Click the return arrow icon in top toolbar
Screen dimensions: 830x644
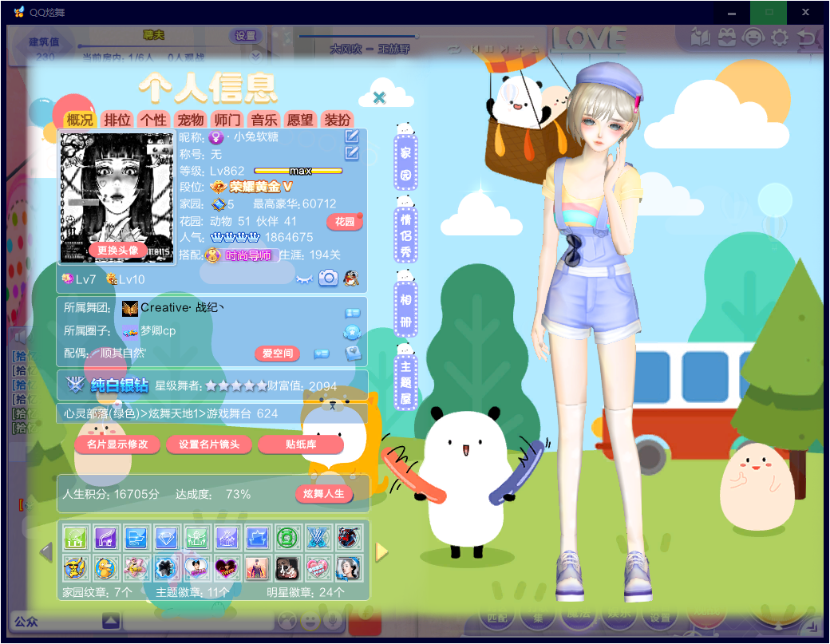[806, 38]
